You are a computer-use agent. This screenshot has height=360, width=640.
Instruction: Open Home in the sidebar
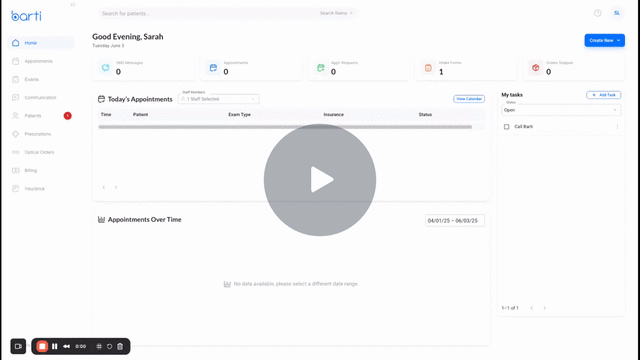[x=41, y=43]
